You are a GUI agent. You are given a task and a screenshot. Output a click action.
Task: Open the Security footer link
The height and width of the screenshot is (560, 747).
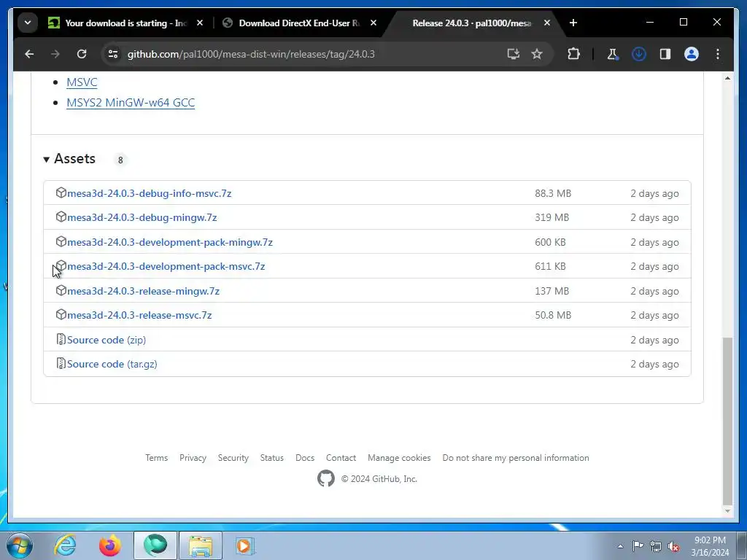point(233,458)
